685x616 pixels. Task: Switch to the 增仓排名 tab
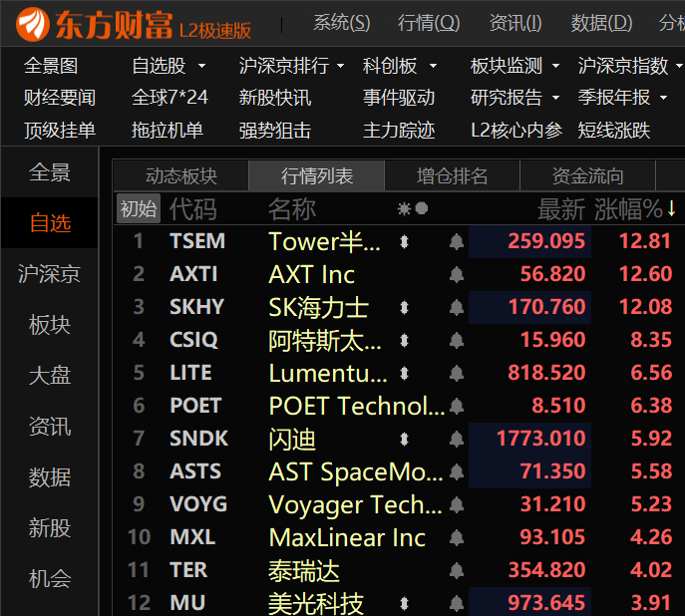(452, 176)
